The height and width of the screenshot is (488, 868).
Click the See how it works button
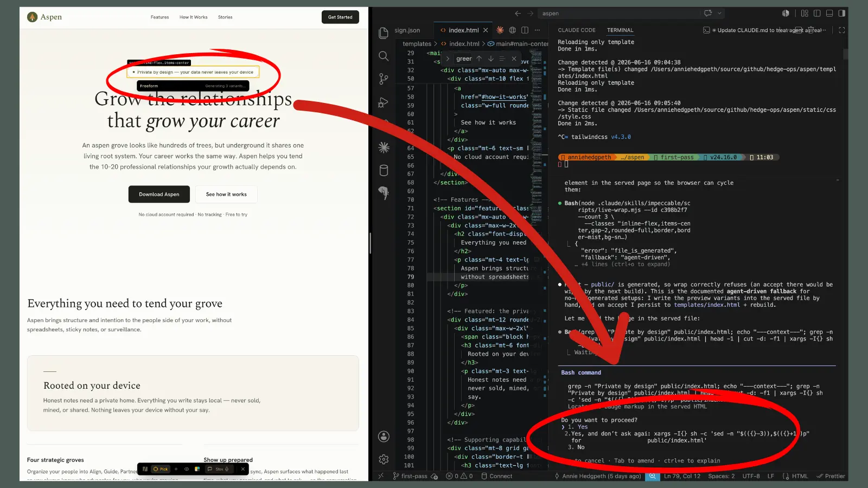(x=226, y=194)
